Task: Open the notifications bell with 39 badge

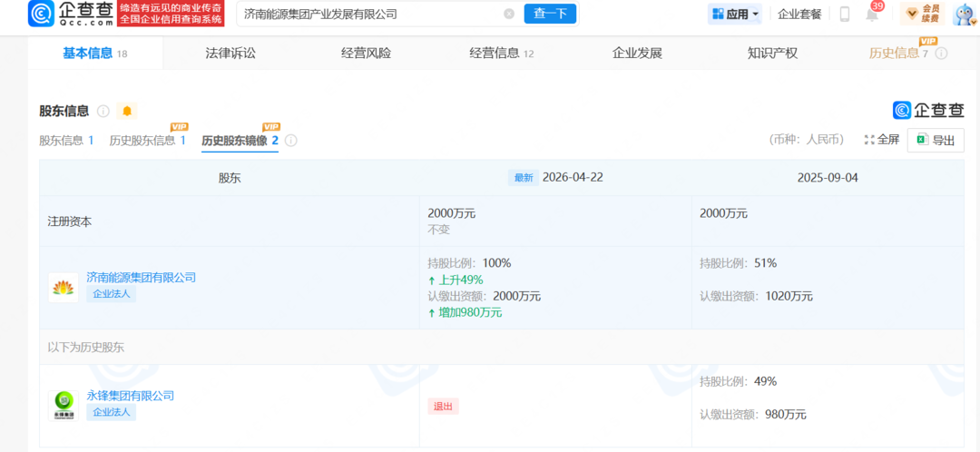Action: [x=872, y=14]
